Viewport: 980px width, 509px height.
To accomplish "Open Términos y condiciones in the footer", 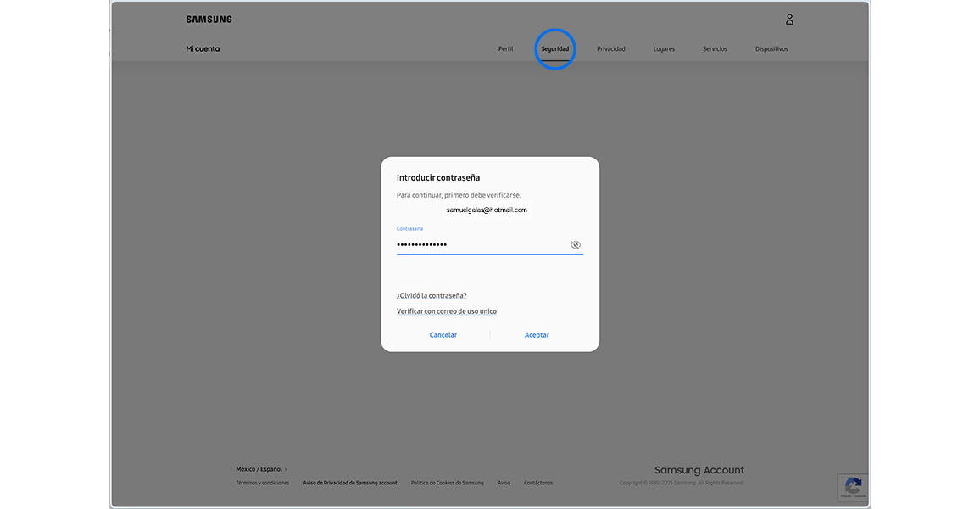I will 263,482.
